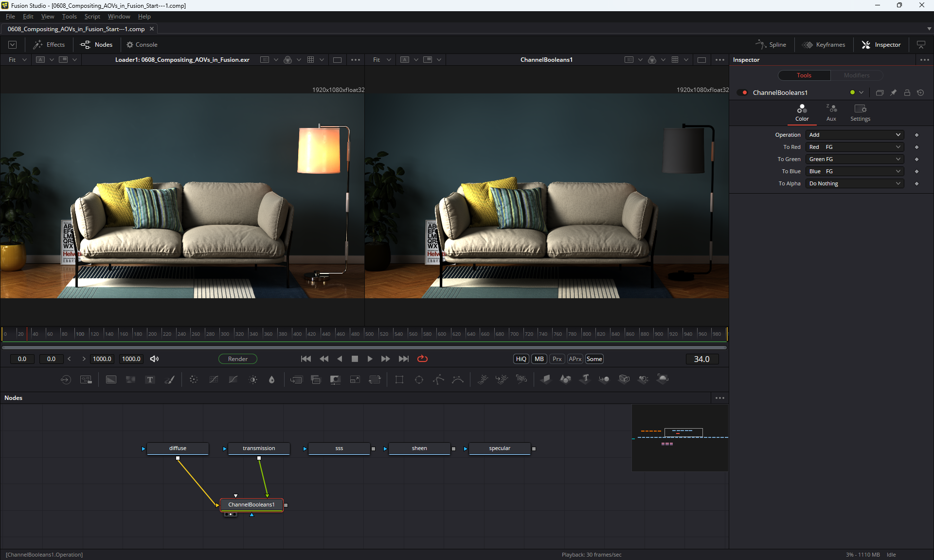Add a Text tool from the toolbar

150,379
